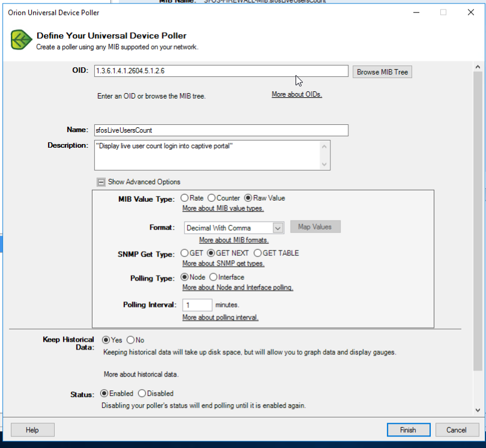Set poller status to Disabled
The width and height of the screenshot is (486, 448).
142,393
